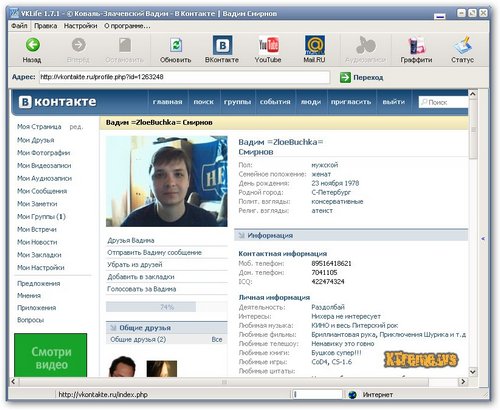Open the люди header tab
Image resolution: width=500 pixels, height=410 pixels.
click(311, 102)
